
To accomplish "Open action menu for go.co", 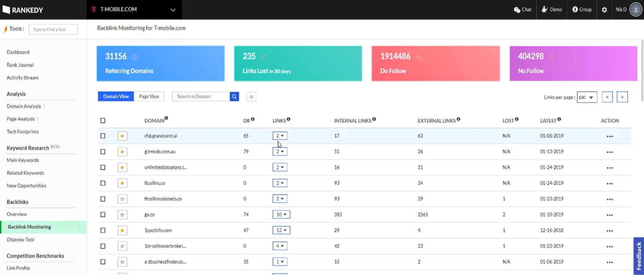I will tap(610, 215).
